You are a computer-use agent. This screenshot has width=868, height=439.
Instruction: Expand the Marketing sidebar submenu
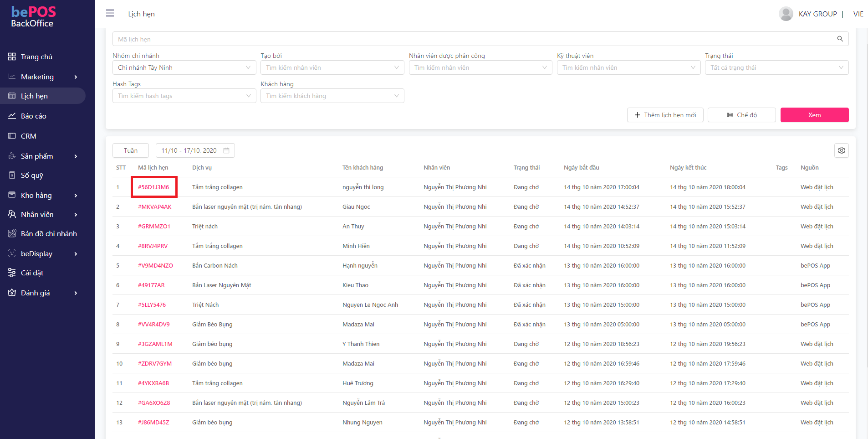[76, 77]
